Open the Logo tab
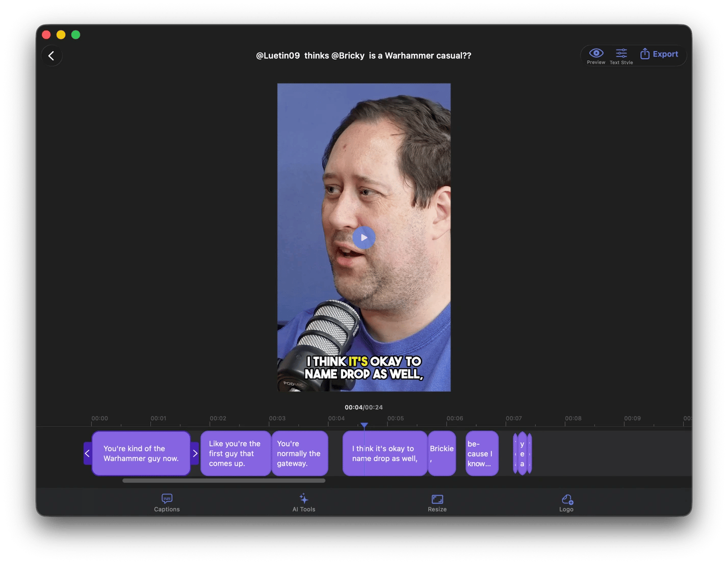Image resolution: width=728 pixels, height=564 pixels. coord(566,503)
